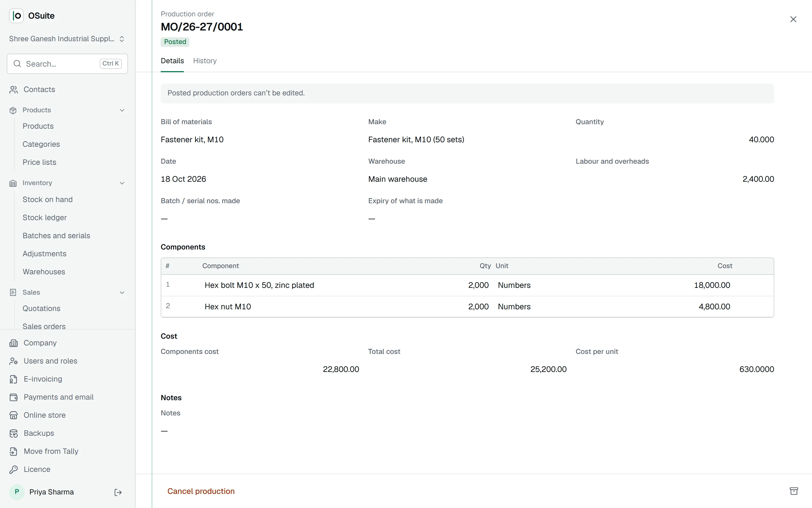Click the OSuite logo icon
The image size is (812, 508).
click(16, 16)
